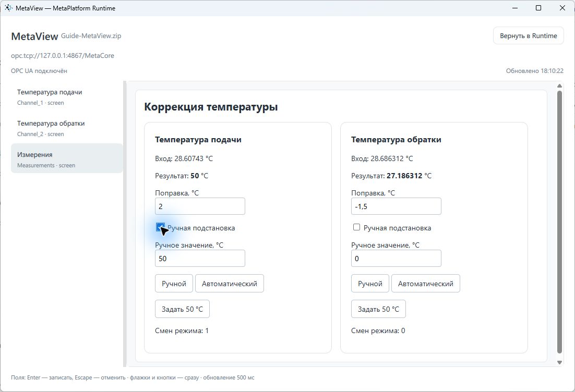The height and width of the screenshot is (392, 575).
Task: Open Температура обратки screen in sidebar
Action: (x=67, y=128)
